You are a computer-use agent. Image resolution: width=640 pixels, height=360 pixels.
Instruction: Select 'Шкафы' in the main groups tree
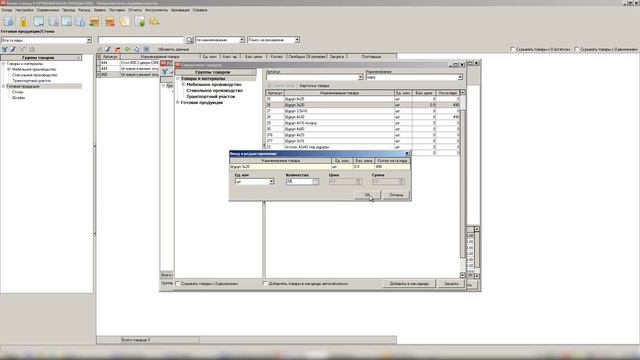click(18, 98)
